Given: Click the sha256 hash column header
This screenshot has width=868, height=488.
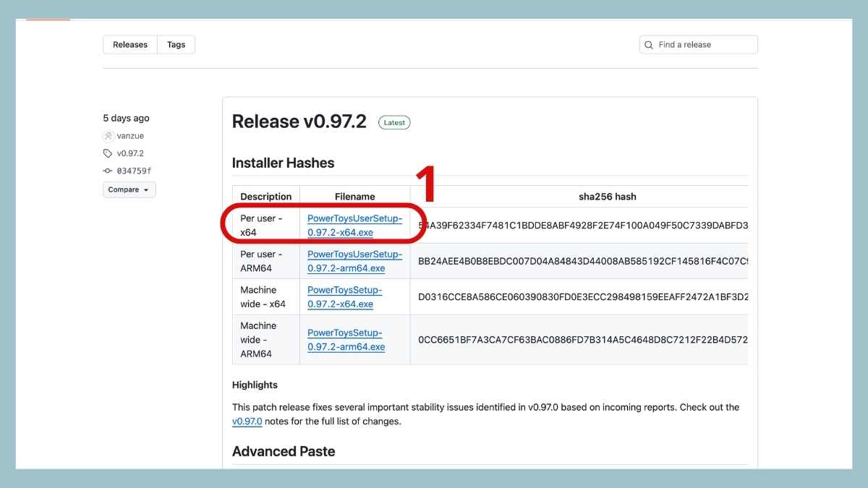Looking at the screenshot, I should tap(608, 197).
